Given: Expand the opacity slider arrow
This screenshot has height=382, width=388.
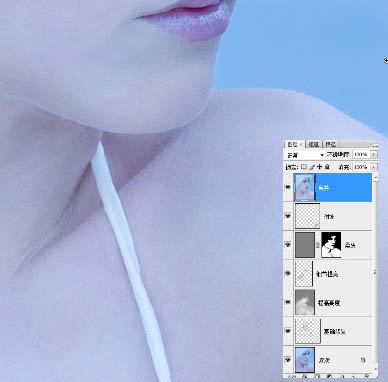Looking at the screenshot, I should (374, 155).
